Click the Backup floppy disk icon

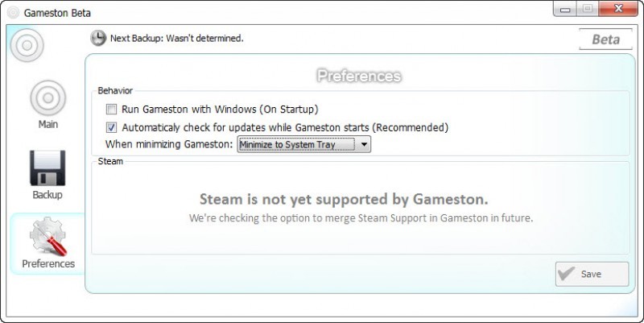coord(47,168)
